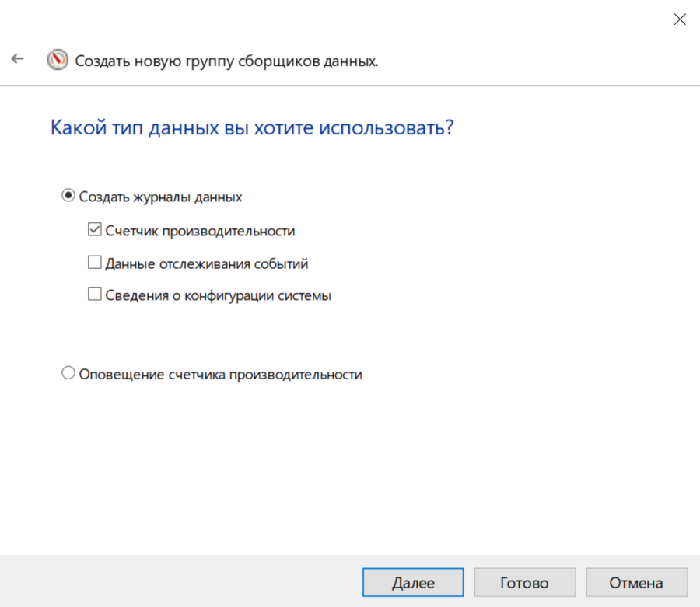
Task: Click the 'Создать новую группу сборщиков данных' title
Action: (226, 61)
